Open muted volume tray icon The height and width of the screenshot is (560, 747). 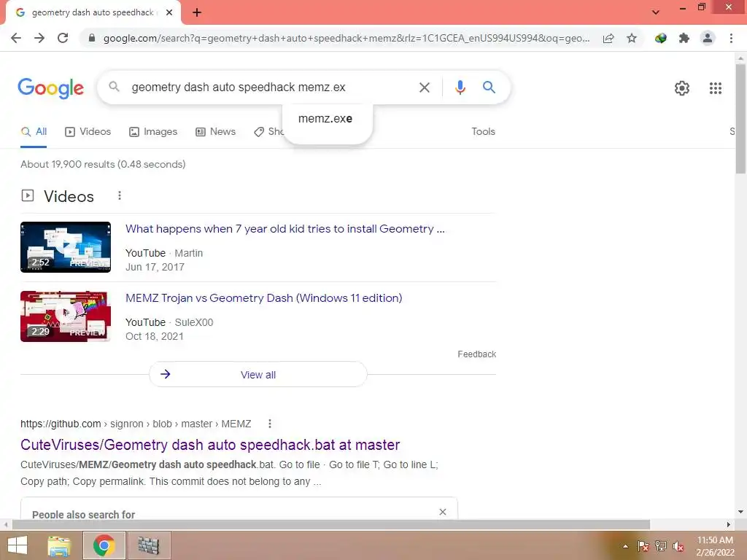tap(678, 546)
